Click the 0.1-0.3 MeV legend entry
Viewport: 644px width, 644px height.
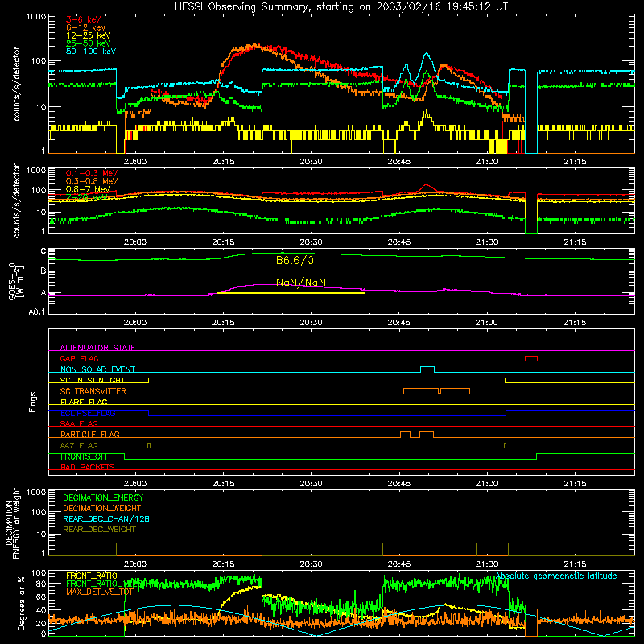click(x=92, y=173)
